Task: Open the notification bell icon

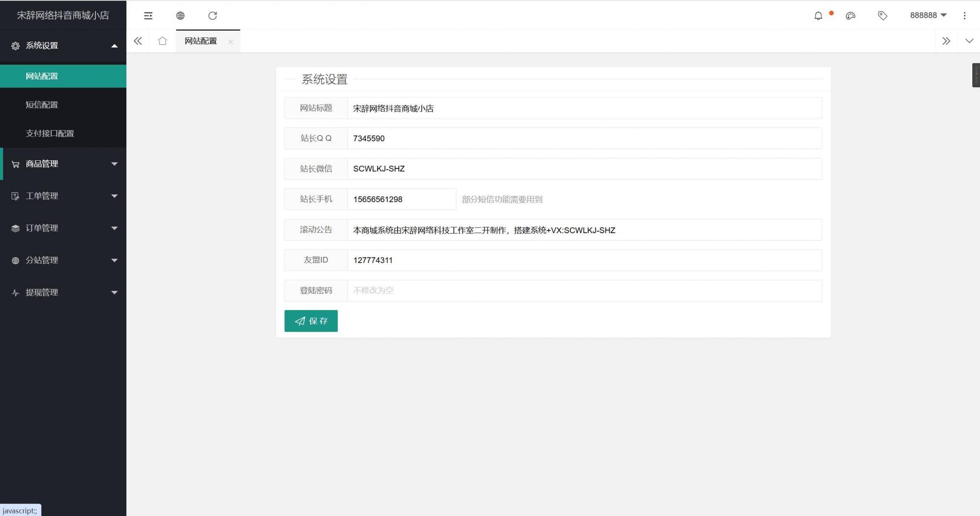Action: pyautogui.click(x=818, y=16)
